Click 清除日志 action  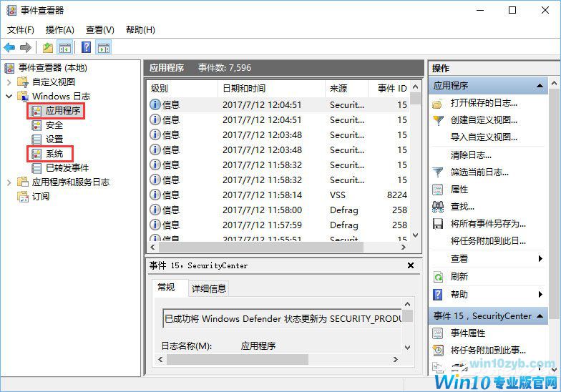click(471, 155)
